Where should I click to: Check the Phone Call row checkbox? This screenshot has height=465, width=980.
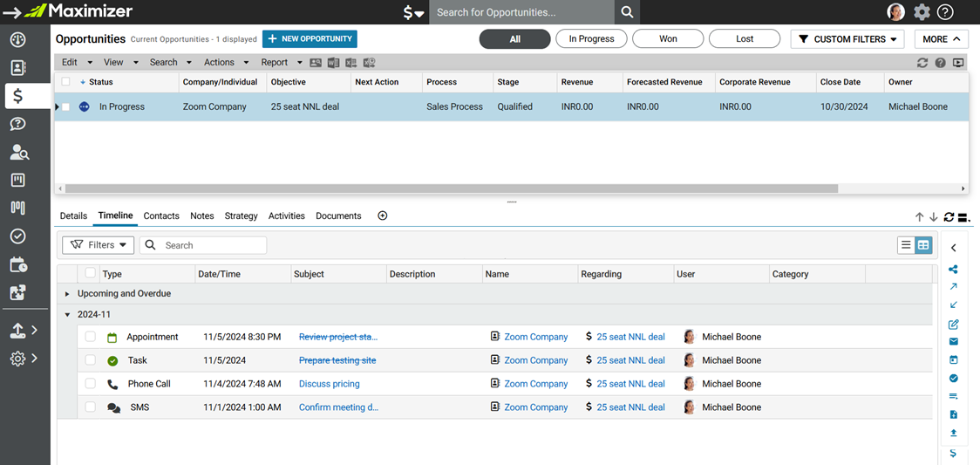pos(91,384)
